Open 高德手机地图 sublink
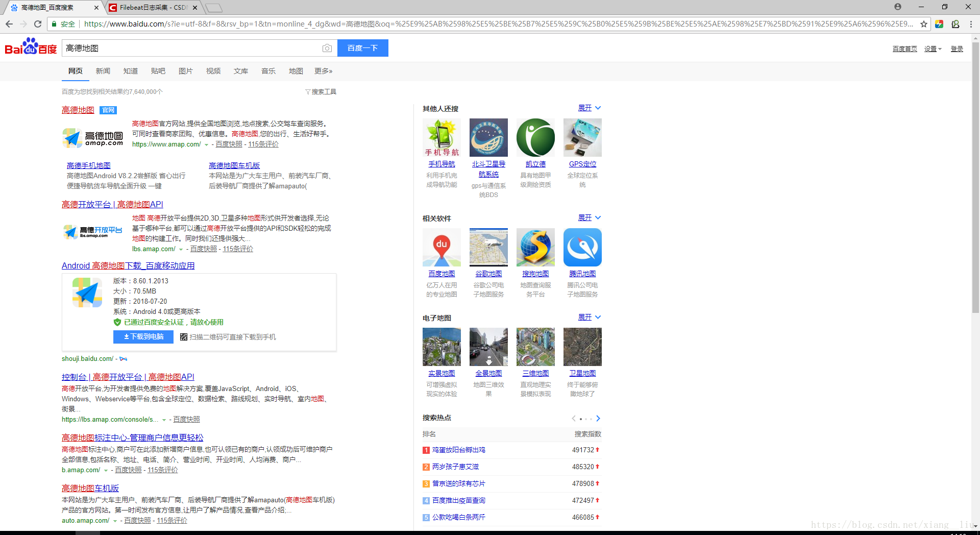The image size is (980, 535). click(x=89, y=165)
